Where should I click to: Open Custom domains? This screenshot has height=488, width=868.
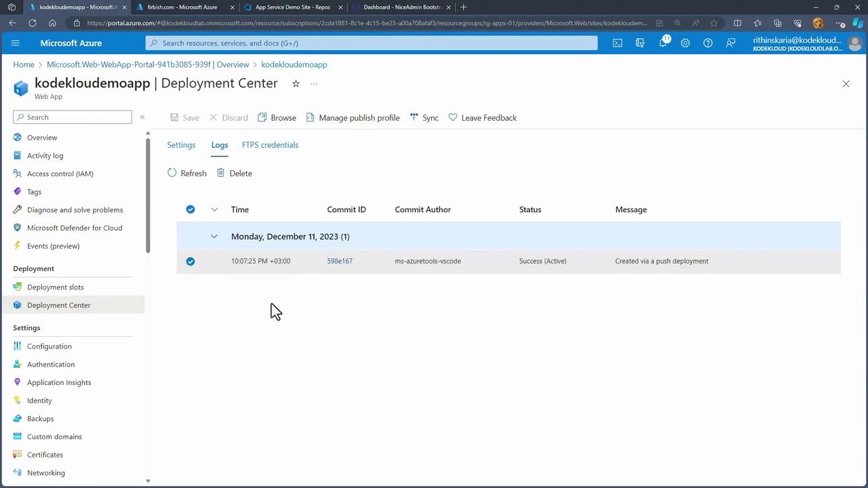coord(54,436)
